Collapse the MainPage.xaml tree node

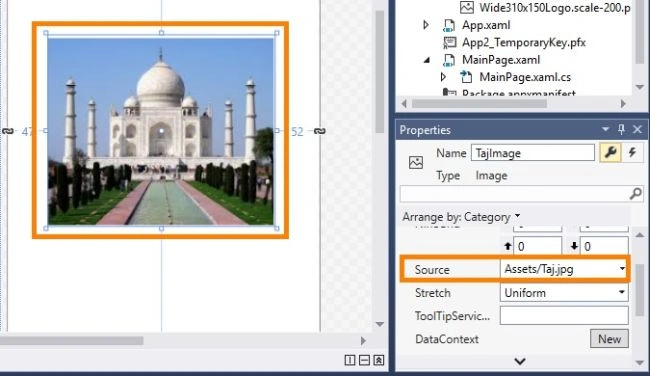click(426, 60)
